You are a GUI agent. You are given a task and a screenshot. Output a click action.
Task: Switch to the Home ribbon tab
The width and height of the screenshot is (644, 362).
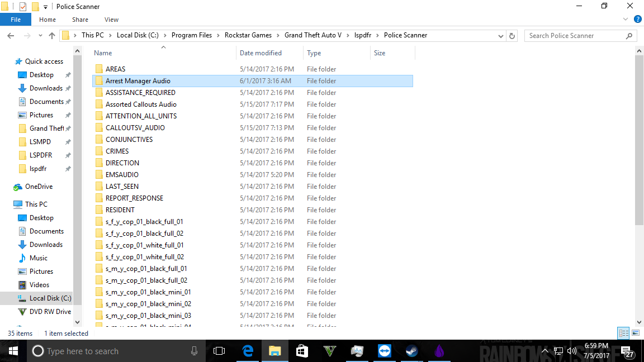47,20
